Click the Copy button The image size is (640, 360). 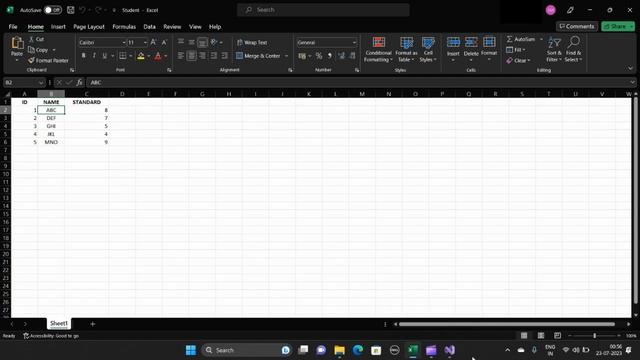pos(38,50)
